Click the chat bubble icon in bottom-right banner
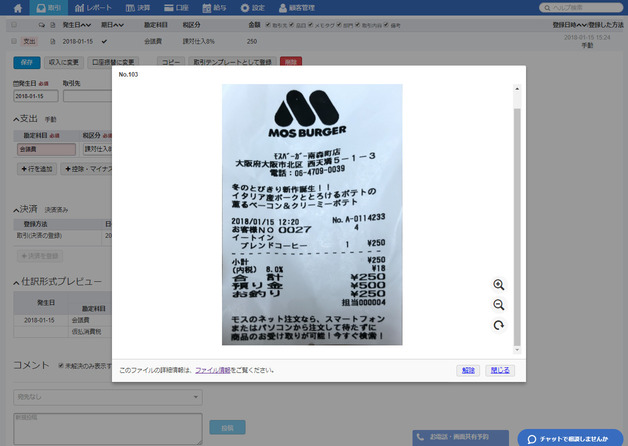This screenshot has width=628, height=446. click(x=531, y=439)
